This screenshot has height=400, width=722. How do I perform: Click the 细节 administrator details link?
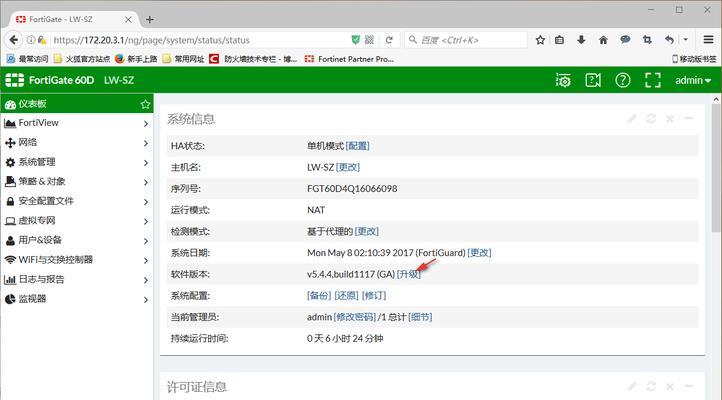point(420,317)
